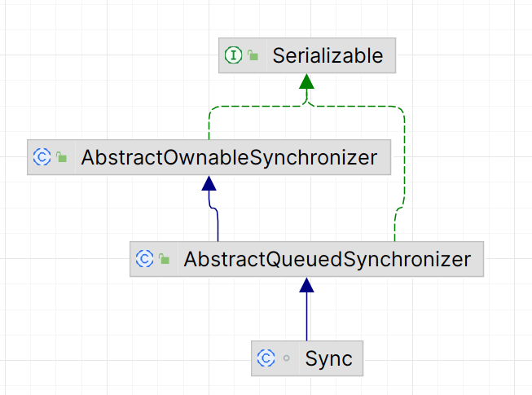The height and width of the screenshot is (395, 532).
Task: Click the green arrowhead below Serializable
Action: (x=306, y=82)
